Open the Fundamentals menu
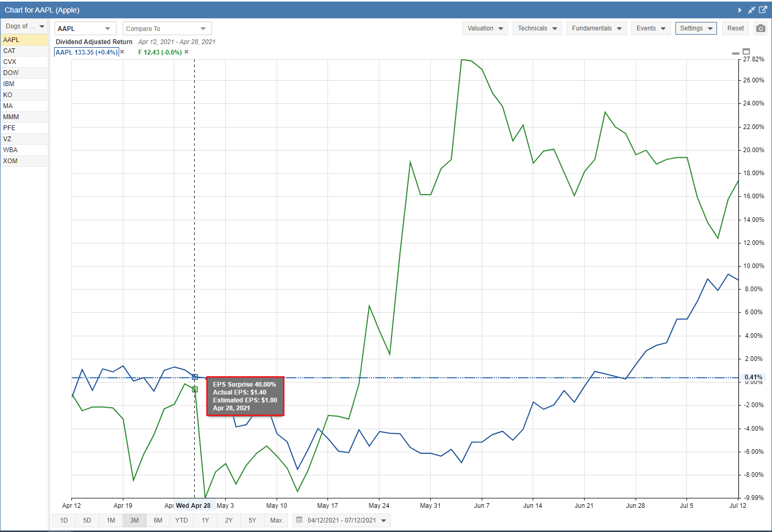Image resolution: width=772 pixels, height=532 pixels. pyautogui.click(x=597, y=28)
